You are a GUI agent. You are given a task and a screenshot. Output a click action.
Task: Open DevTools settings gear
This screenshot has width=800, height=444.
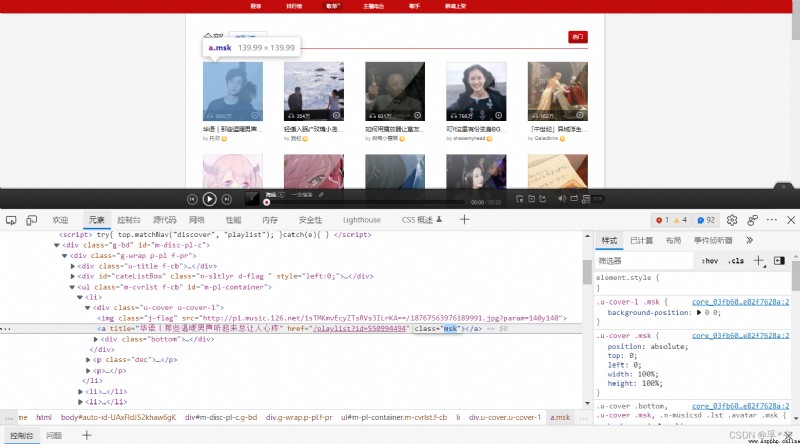tap(732, 220)
